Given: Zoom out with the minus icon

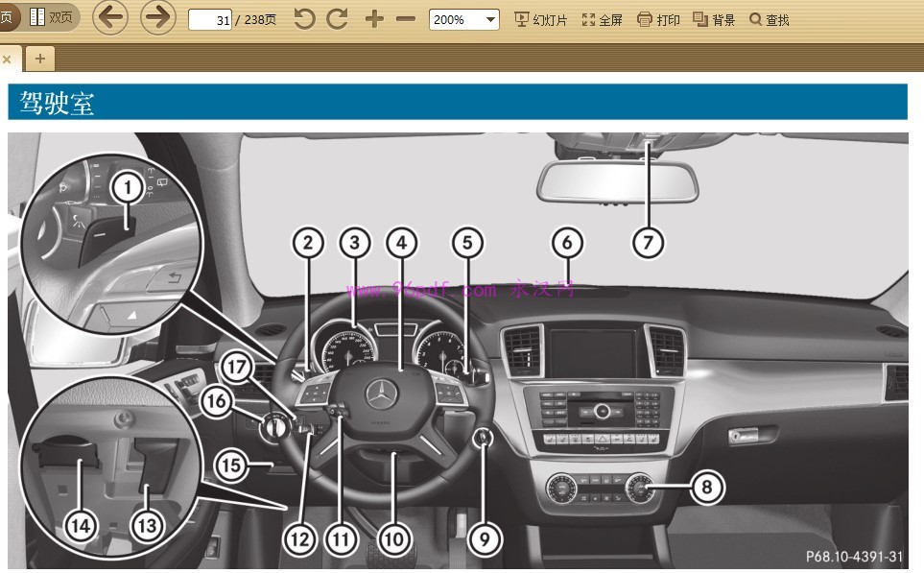Looking at the screenshot, I should click(x=406, y=19).
